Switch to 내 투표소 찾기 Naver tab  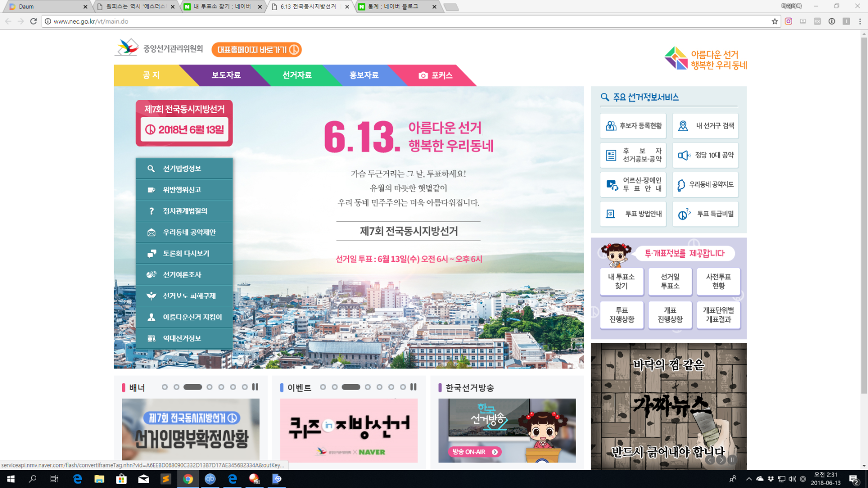(x=224, y=7)
